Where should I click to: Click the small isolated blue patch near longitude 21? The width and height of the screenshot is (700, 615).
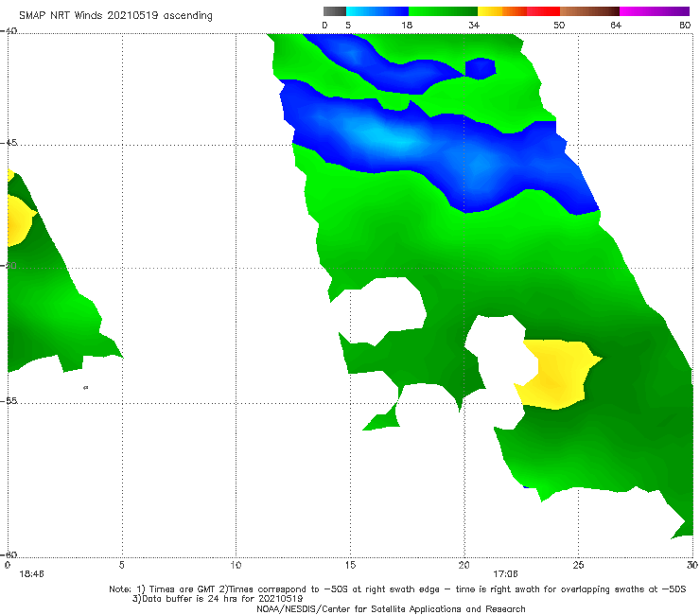pyautogui.click(x=481, y=68)
